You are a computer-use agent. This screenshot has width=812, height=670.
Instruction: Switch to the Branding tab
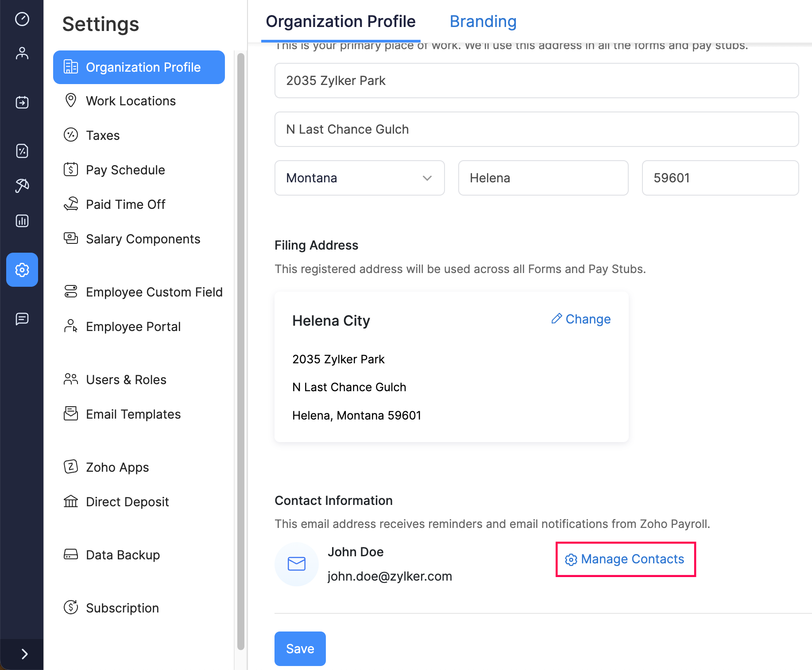tap(483, 21)
